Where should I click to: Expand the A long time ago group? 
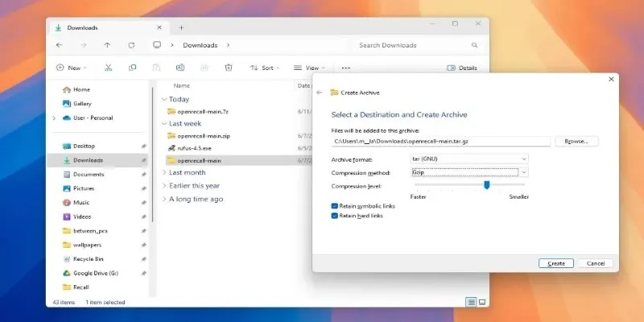[164, 199]
